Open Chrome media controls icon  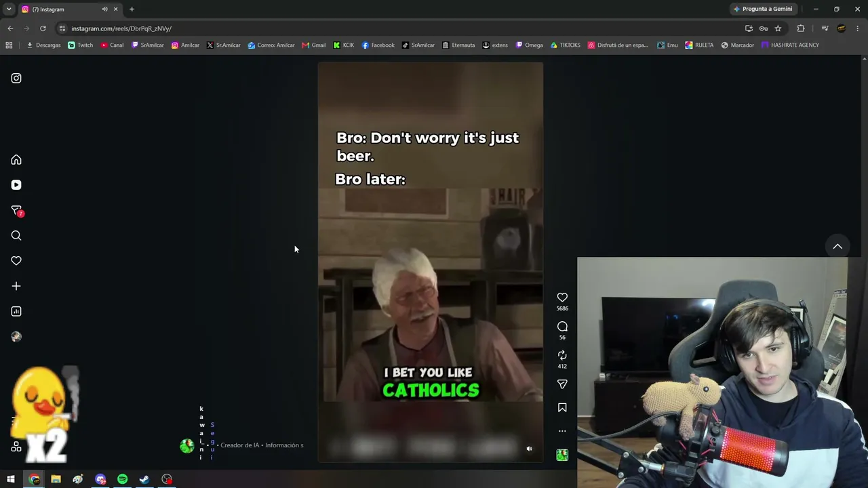tap(825, 28)
